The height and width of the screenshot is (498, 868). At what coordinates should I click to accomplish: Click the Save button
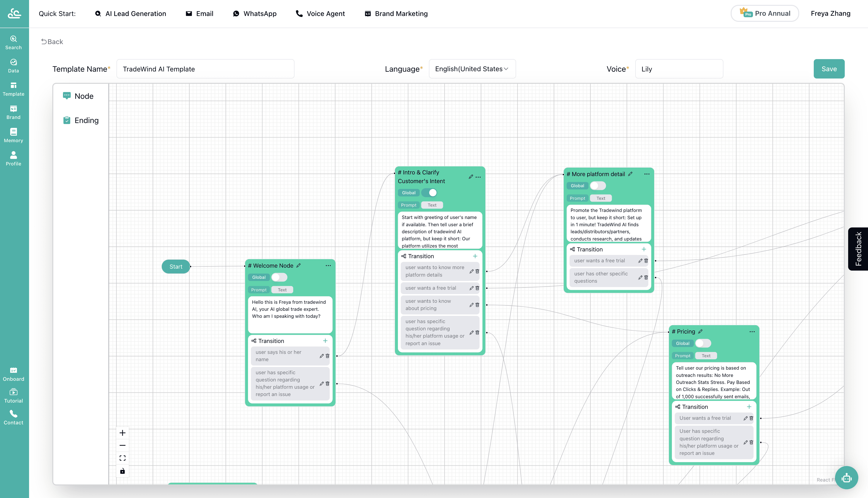pos(829,69)
